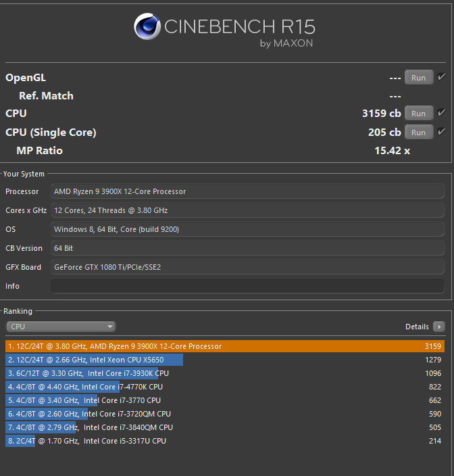The image size is (454, 476).
Task: Click the Cinebench sphere logo icon
Action: pyautogui.click(x=147, y=26)
